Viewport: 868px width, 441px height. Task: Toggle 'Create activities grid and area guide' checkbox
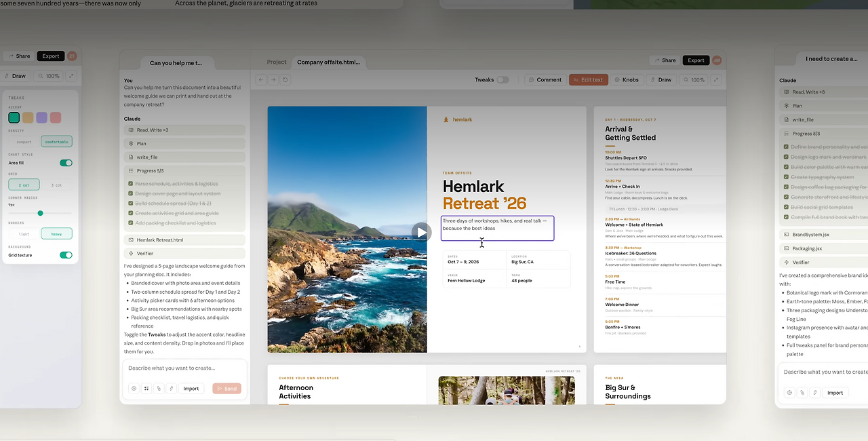click(130, 213)
